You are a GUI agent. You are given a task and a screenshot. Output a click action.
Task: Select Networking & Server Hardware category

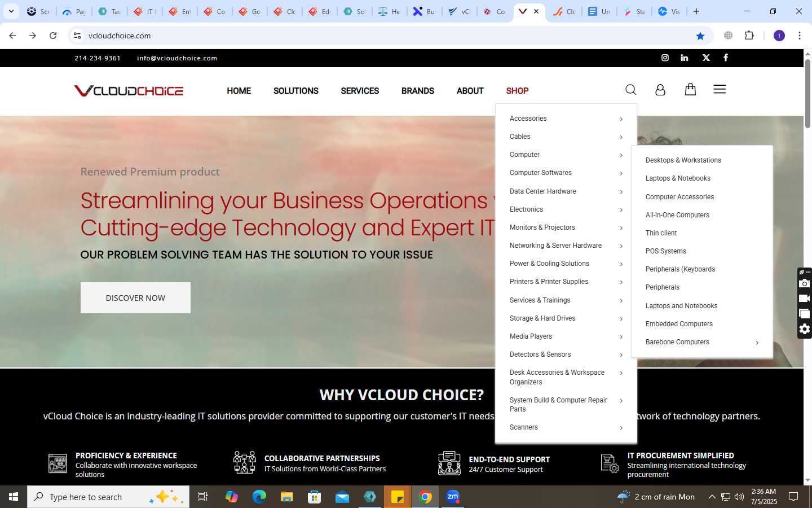coord(555,246)
